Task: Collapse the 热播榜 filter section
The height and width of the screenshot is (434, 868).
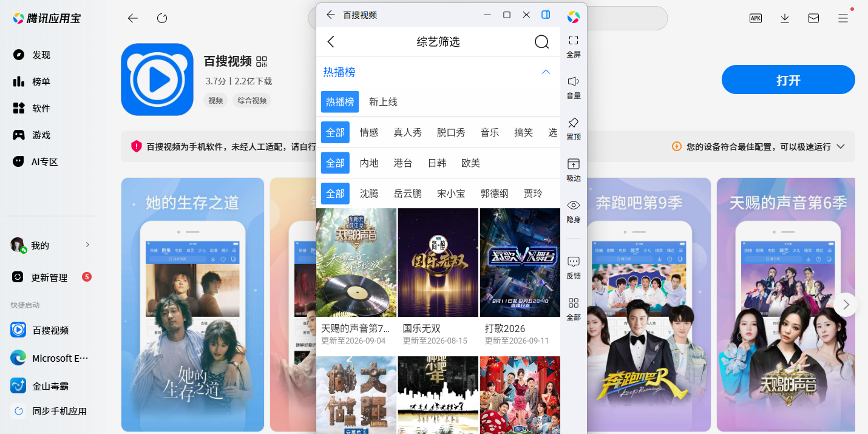Action: [546, 72]
